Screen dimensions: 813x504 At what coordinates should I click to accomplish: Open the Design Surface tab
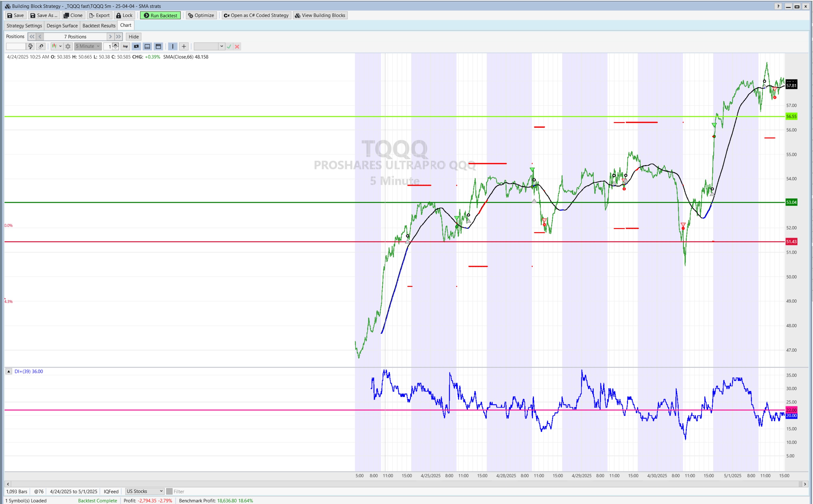click(x=62, y=26)
